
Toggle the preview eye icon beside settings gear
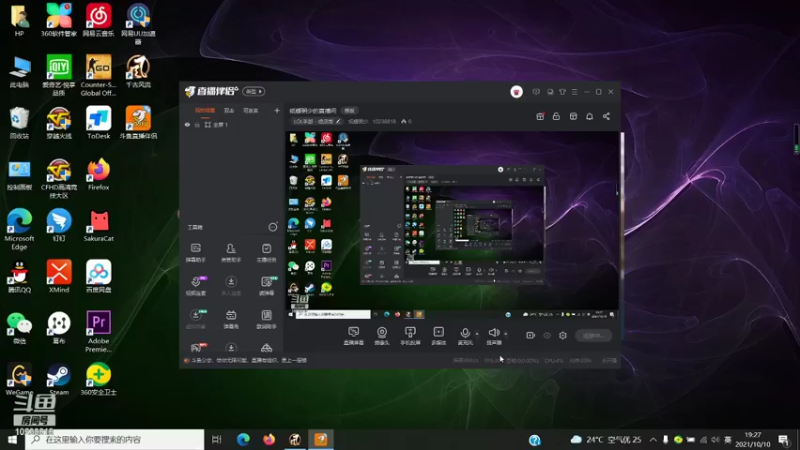tap(547, 335)
